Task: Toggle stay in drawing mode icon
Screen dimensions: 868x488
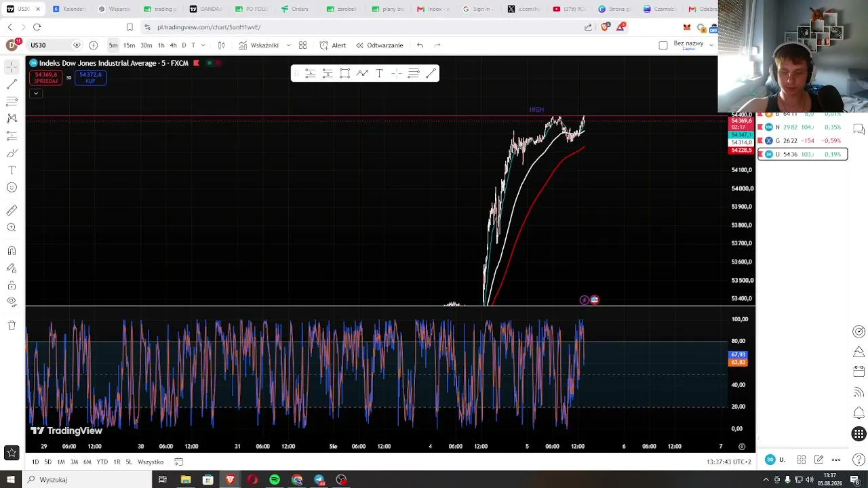Action: pyautogui.click(x=12, y=268)
